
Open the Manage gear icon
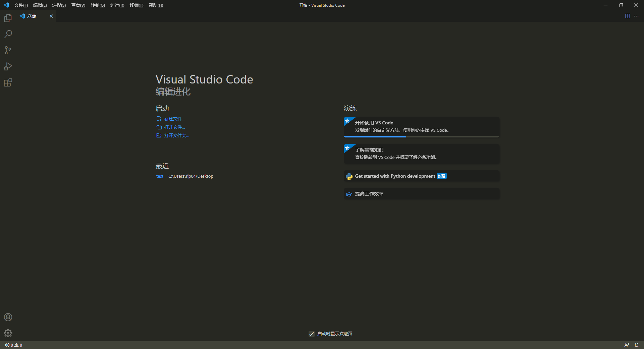(8, 333)
